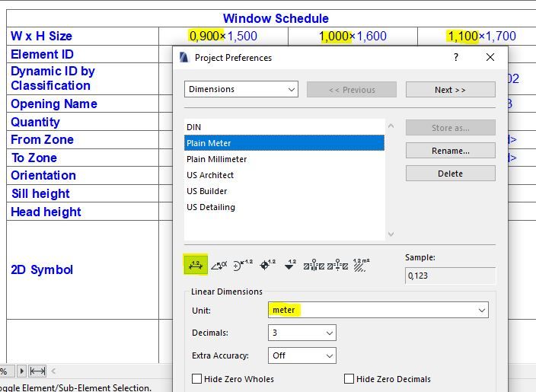This screenshot has width=536, height=392.
Task: Click the << Previous button
Action: (x=352, y=90)
